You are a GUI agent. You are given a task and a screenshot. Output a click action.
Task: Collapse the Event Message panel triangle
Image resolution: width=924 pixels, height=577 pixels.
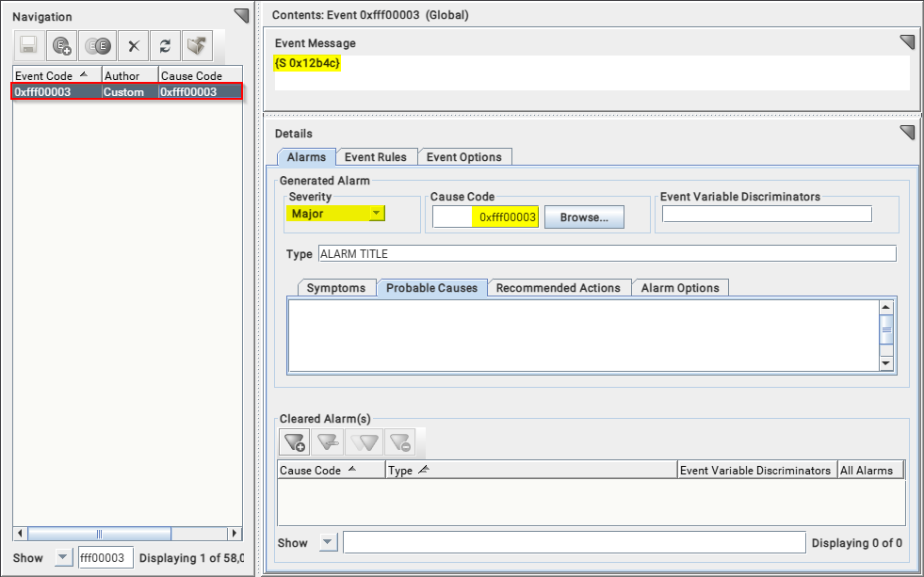906,41
